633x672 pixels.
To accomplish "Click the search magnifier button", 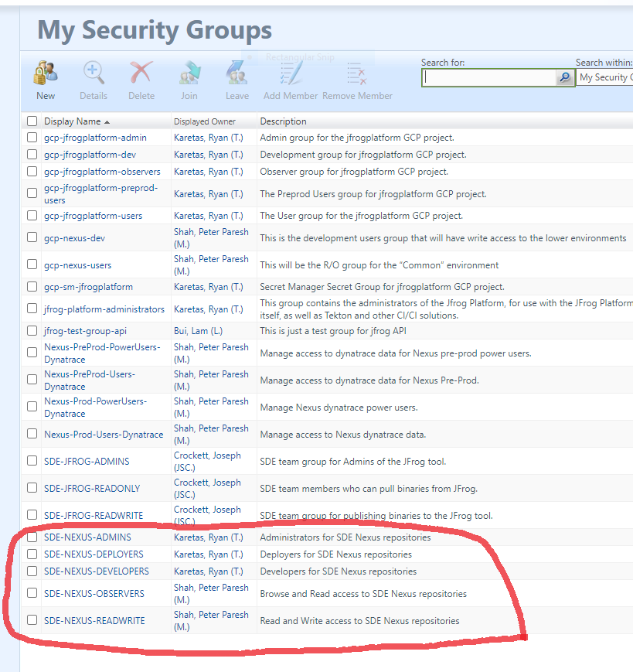I will 565,77.
